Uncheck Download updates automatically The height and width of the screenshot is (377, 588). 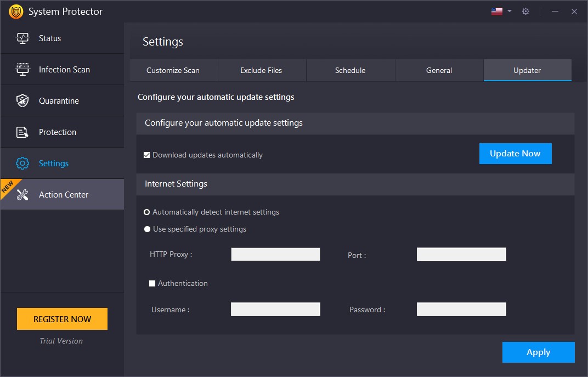(146, 155)
